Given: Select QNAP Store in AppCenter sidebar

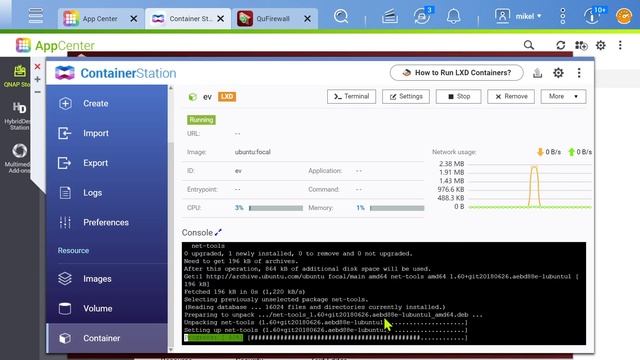Looking at the screenshot, I should coord(17,76).
